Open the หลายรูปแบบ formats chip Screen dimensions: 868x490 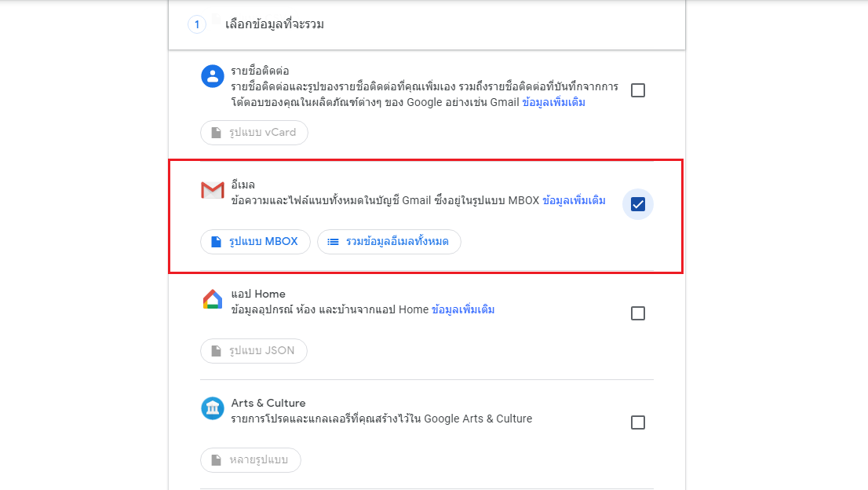click(251, 460)
